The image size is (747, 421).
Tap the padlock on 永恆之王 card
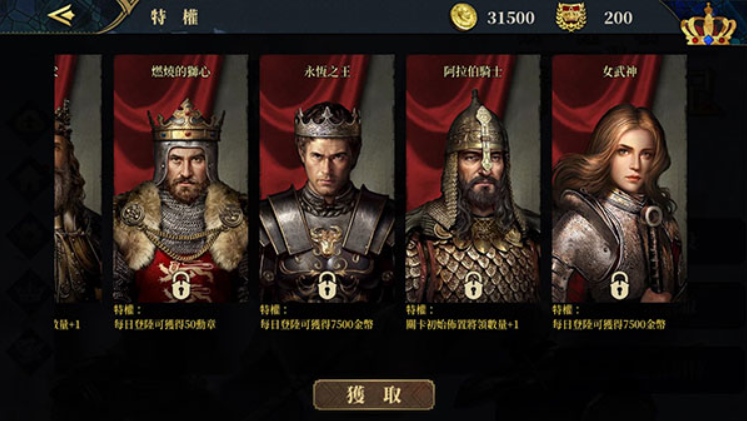pyautogui.click(x=327, y=285)
